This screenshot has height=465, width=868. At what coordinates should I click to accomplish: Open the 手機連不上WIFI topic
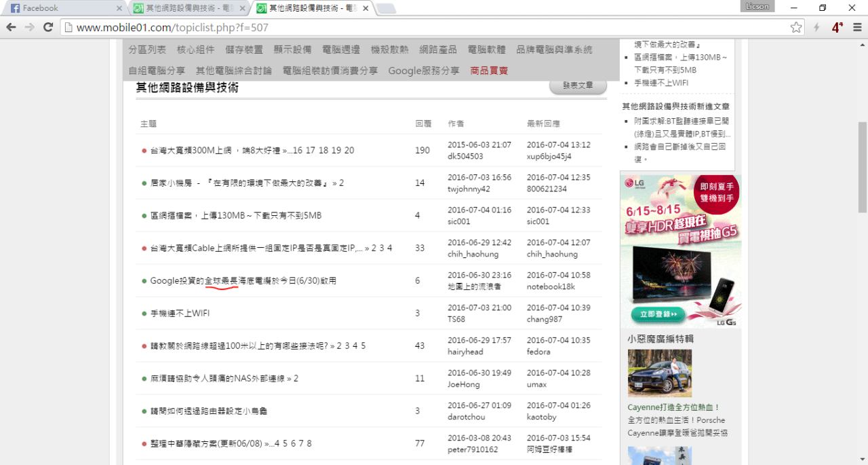[180, 314]
